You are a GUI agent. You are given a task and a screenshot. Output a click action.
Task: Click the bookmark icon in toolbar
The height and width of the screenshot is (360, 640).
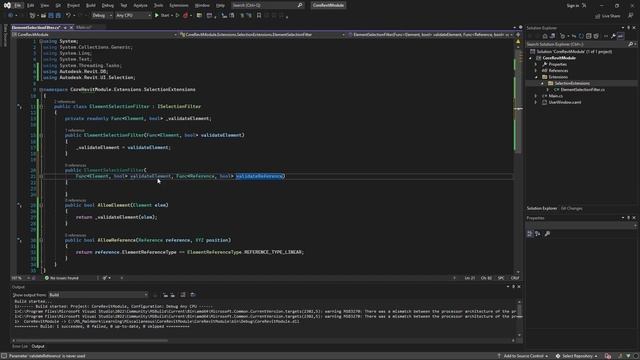click(x=259, y=16)
